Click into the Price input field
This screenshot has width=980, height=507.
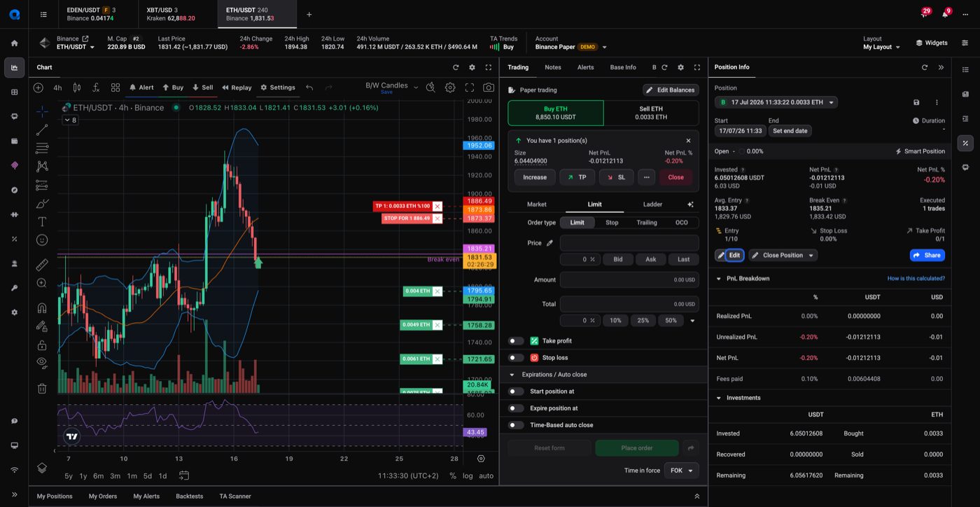[x=629, y=243]
